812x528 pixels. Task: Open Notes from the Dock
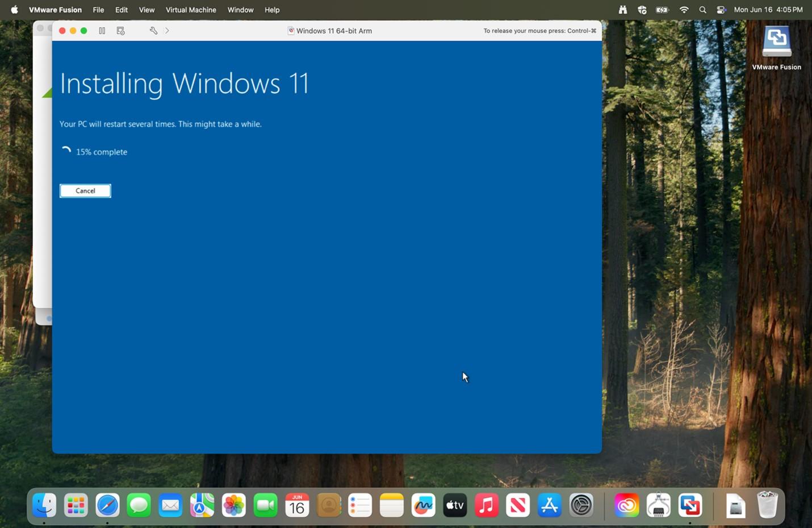tap(391, 505)
